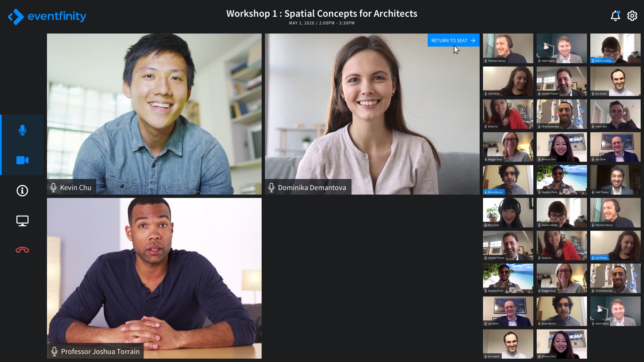Click Dominika Demantova's microphone icon
The image size is (644, 362).
[271, 187]
